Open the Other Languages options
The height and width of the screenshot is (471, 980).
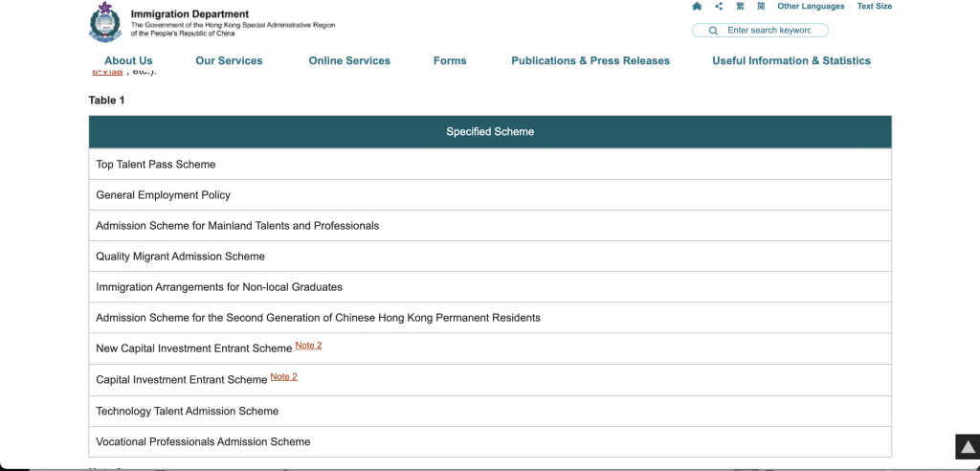811,7
